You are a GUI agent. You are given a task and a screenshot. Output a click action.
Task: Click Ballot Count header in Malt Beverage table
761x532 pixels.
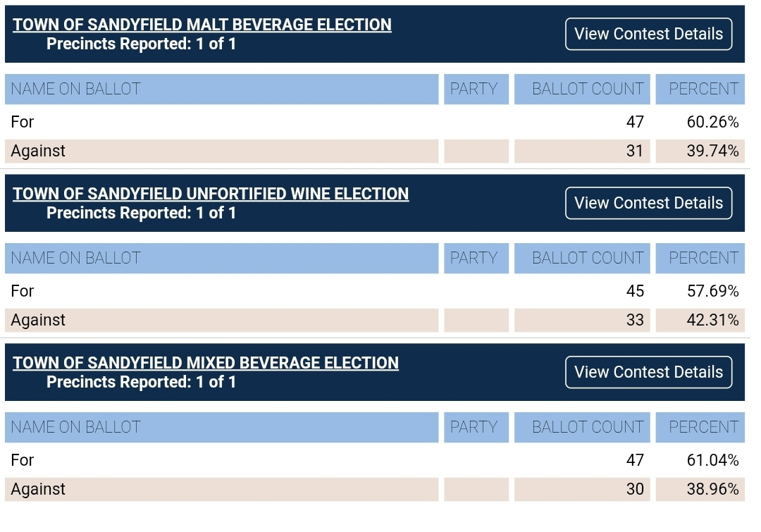point(588,89)
